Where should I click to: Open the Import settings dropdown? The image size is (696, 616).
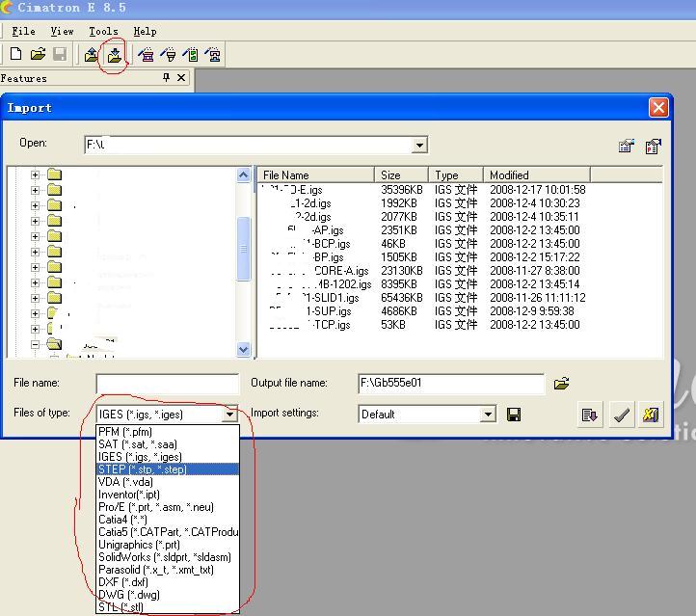[x=488, y=415]
